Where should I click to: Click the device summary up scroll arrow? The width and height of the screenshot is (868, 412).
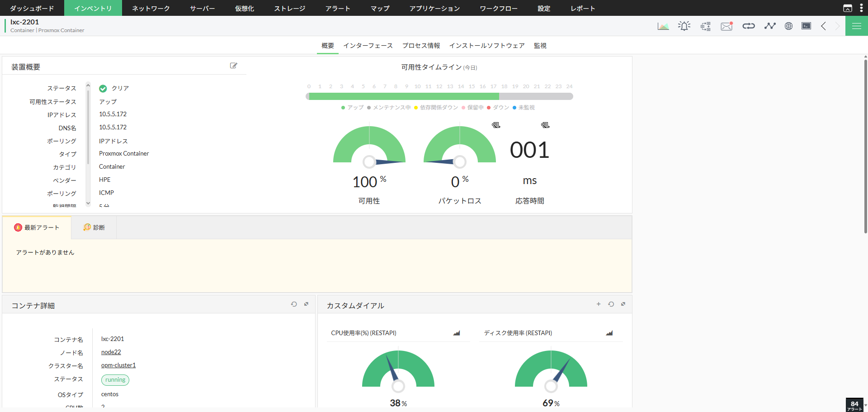88,85
